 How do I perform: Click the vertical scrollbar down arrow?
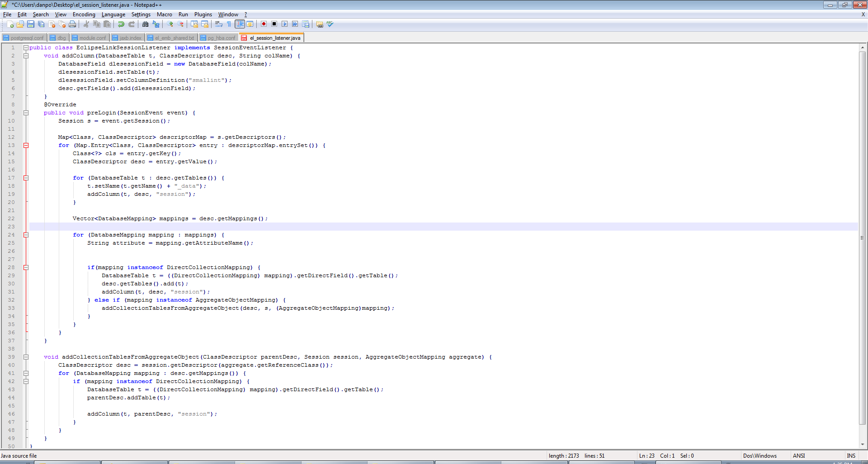click(x=863, y=445)
